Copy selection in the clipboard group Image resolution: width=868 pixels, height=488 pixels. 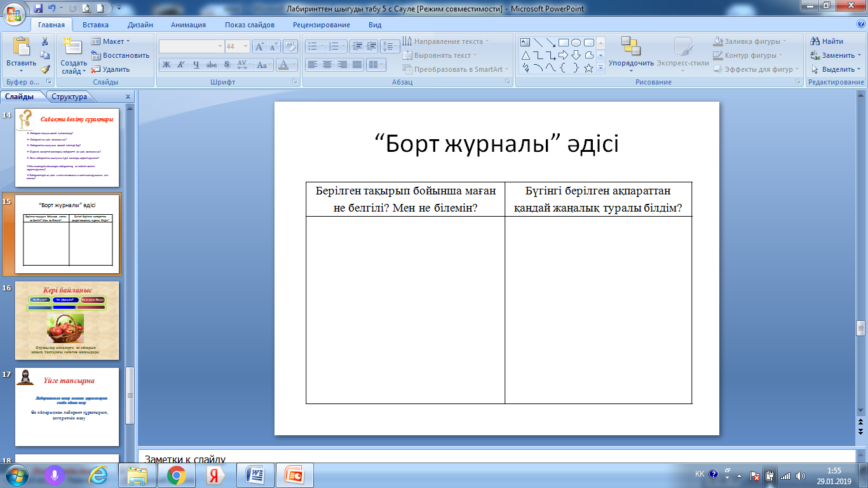pos(45,55)
